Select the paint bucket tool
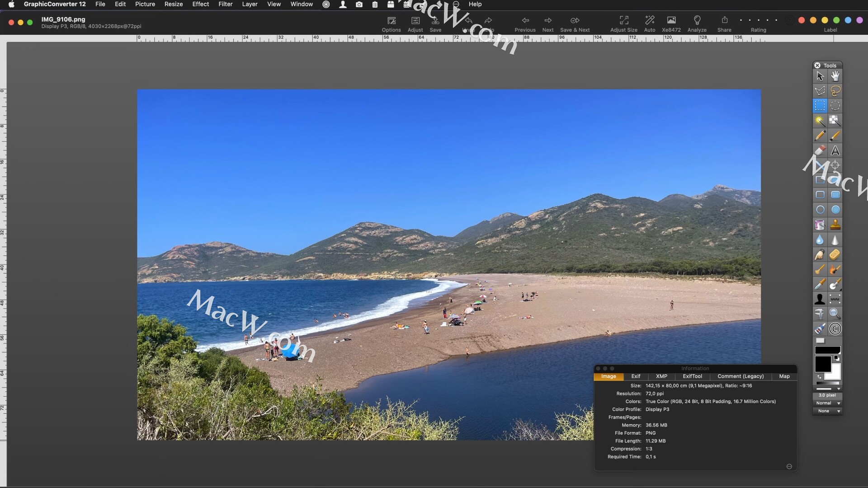The height and width of the screenshot is (488, 868). [820, 225]
